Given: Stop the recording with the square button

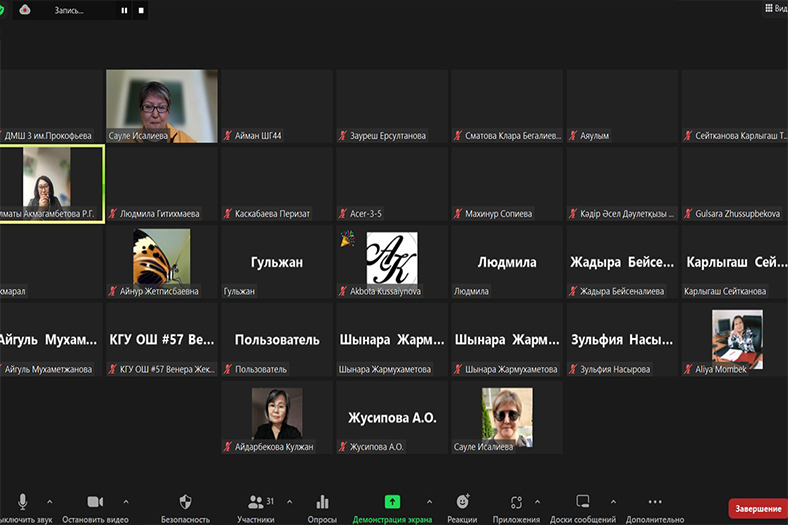Looking at the screenshot, I should click(x=141, y=10).
